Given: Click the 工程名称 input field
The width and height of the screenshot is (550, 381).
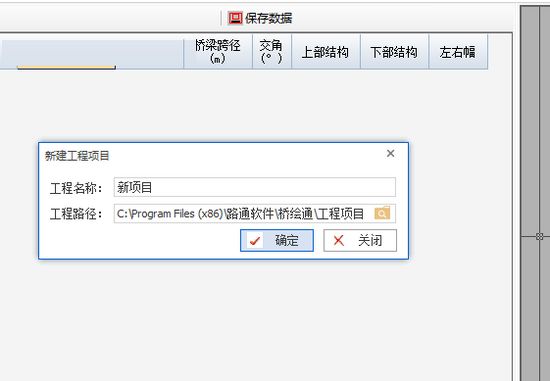Looking at the screenshot, I should pyautogui.click(x=255, y=187).
